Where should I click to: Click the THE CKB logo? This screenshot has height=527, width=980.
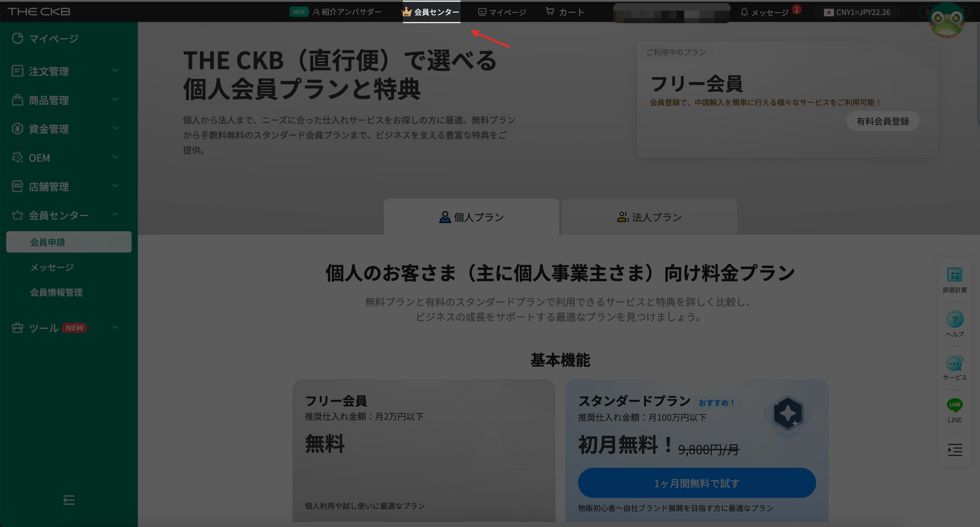coord(39,11)
